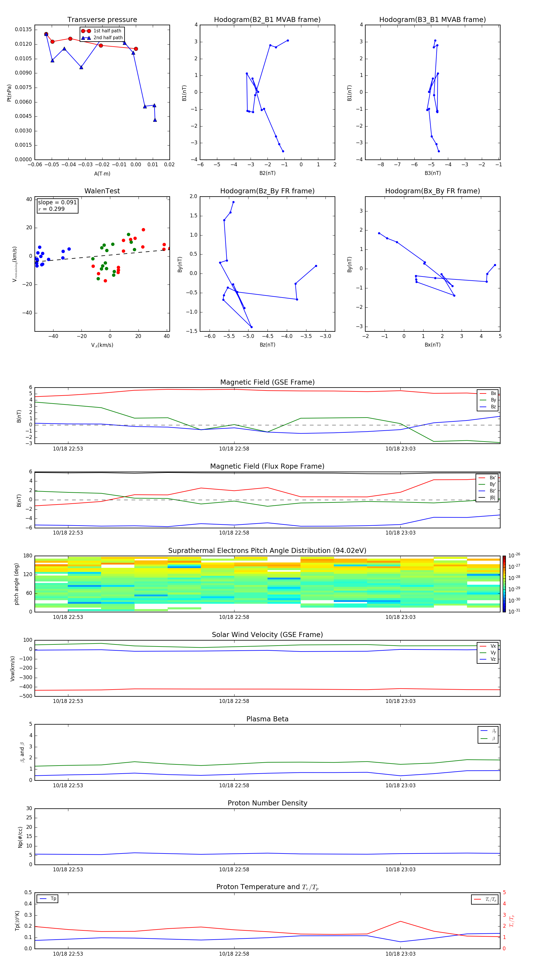Click the pitch angle color scale bar
Image resolution: width=535 pixels, height=980 pixels.
point(504,584)
